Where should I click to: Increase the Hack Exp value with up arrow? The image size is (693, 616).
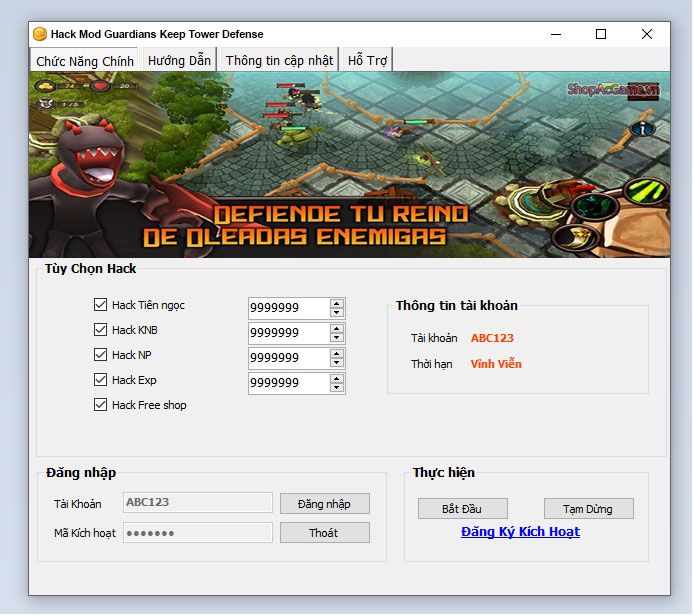337,379
